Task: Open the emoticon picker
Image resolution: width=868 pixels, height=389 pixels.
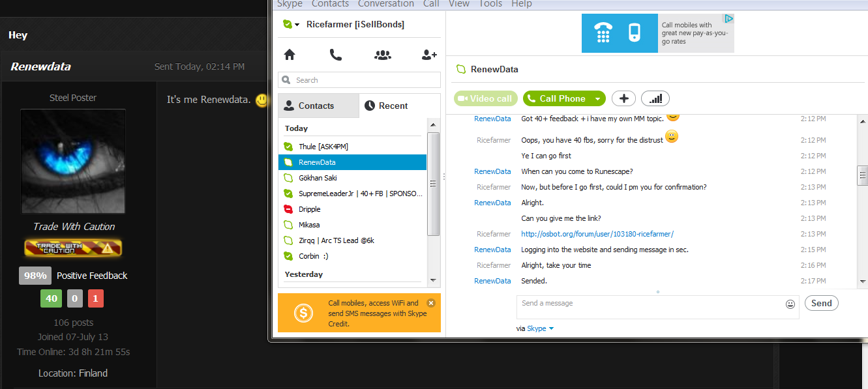Action: (x=790, y=304)
